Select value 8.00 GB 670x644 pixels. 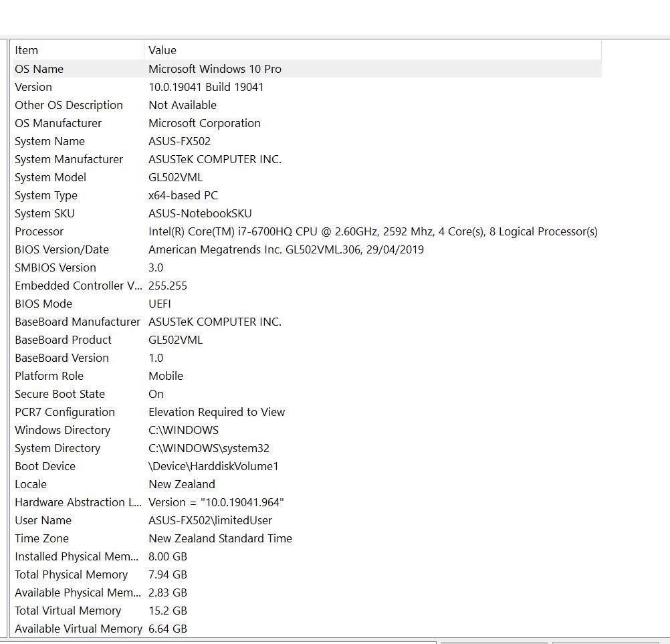coord(168,556)
